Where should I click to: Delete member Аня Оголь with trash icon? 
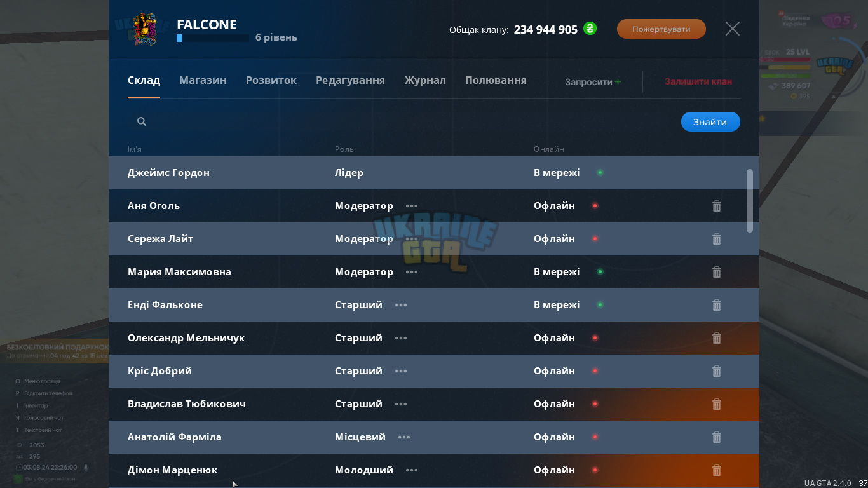click(717, 206)
